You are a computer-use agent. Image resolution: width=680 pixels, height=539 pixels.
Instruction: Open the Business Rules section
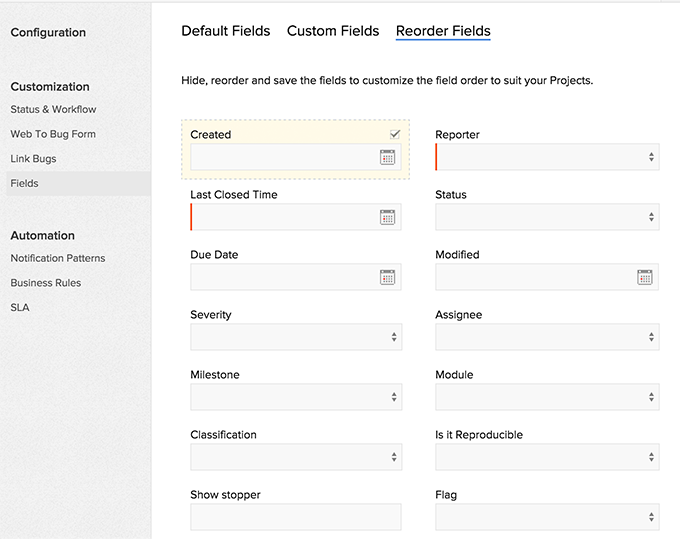click(x=45, y=283)
